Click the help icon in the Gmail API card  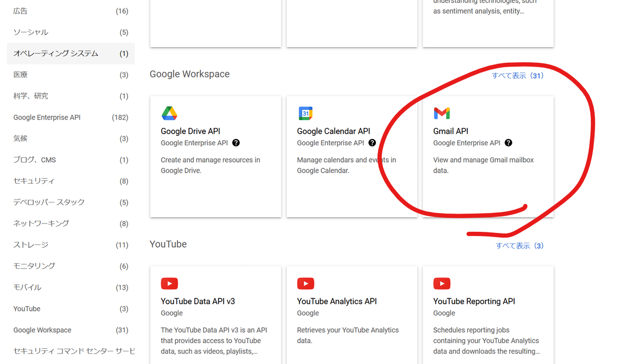point(508,143)
